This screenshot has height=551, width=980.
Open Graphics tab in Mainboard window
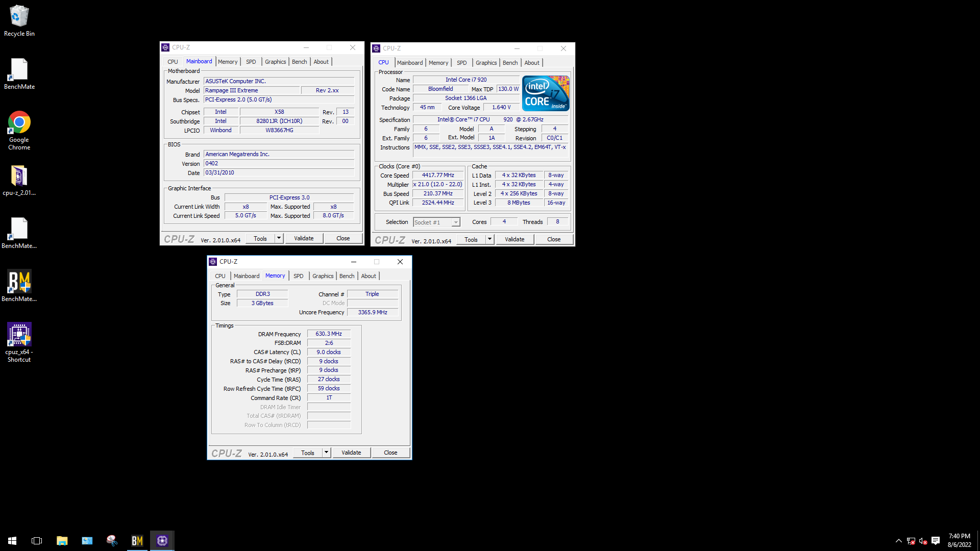tap(275, 62)
